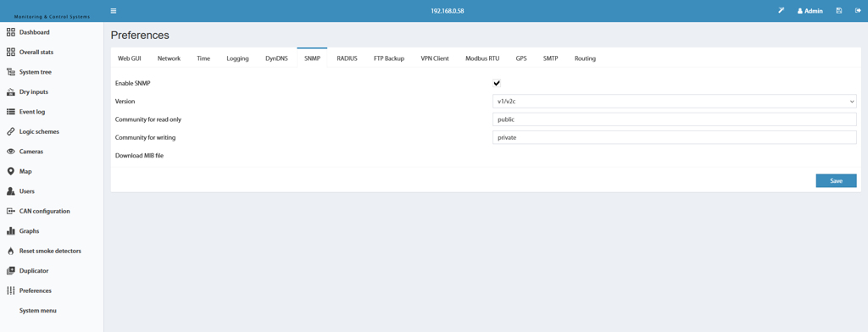Open Dashboard via its grid icon
Viewport: 868px width, 332px height.
(10, 32)
